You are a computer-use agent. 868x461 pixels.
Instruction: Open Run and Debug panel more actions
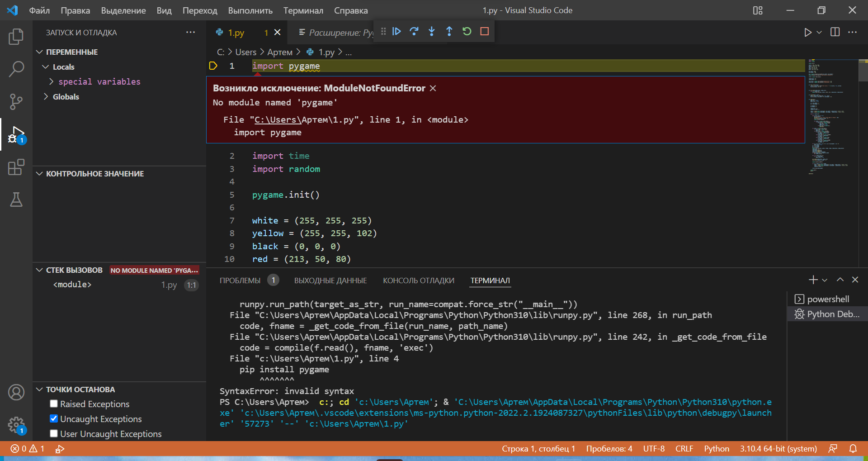[x=190, y=32]
